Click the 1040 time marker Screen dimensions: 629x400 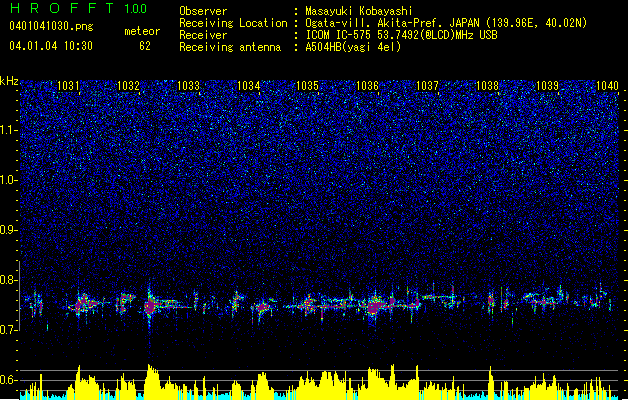[607, 86]
